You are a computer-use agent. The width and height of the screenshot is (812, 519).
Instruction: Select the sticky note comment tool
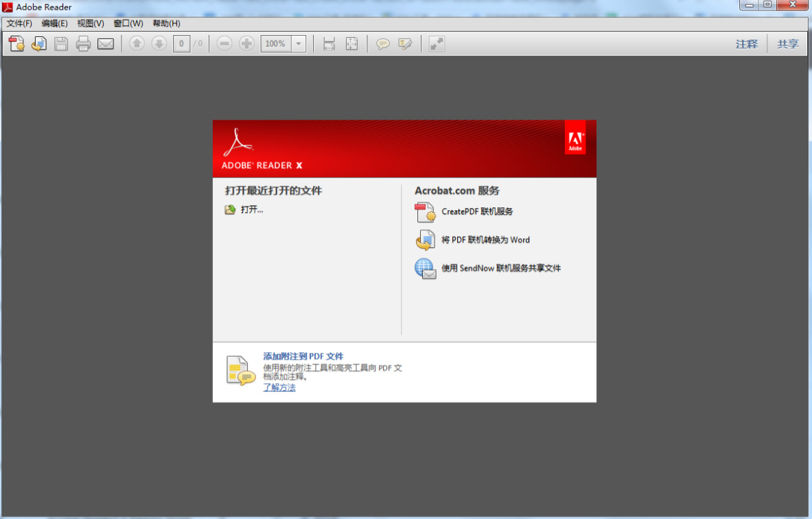[x=383, y=44]
